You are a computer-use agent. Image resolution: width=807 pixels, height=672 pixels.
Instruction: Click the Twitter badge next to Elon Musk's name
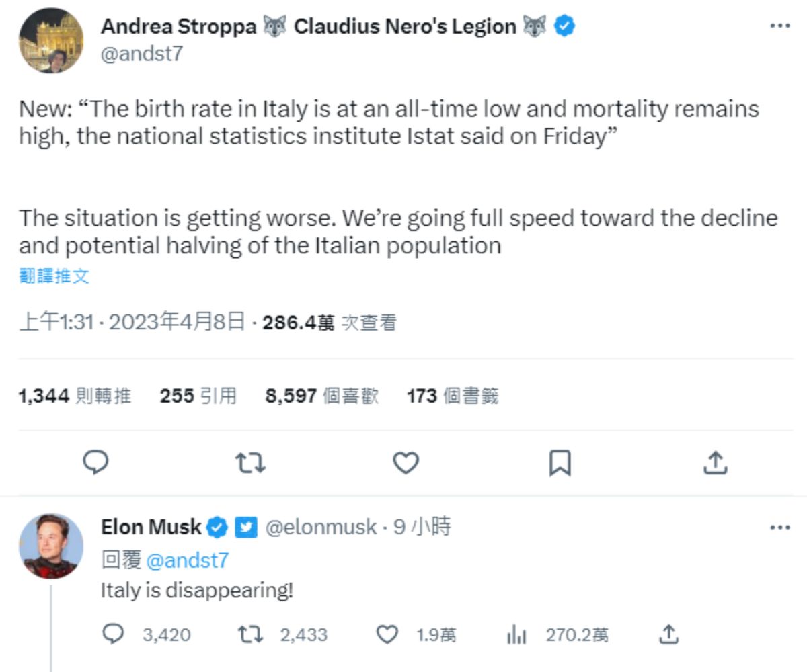pos(246,528)
